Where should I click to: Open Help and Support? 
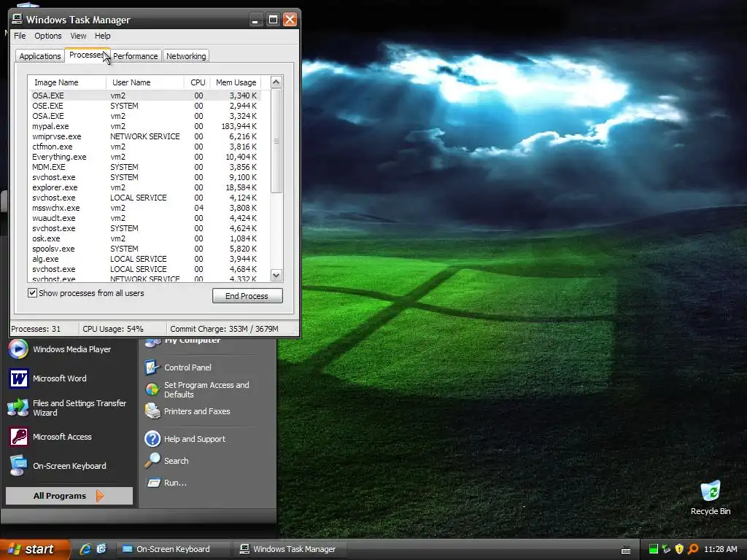[x=185, y=438]
